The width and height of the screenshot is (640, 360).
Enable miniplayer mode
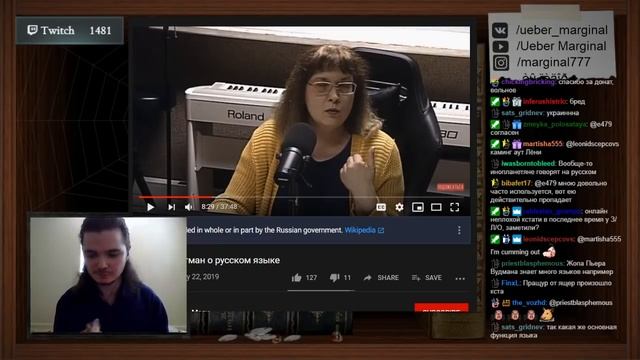click(x=418, y=207)
